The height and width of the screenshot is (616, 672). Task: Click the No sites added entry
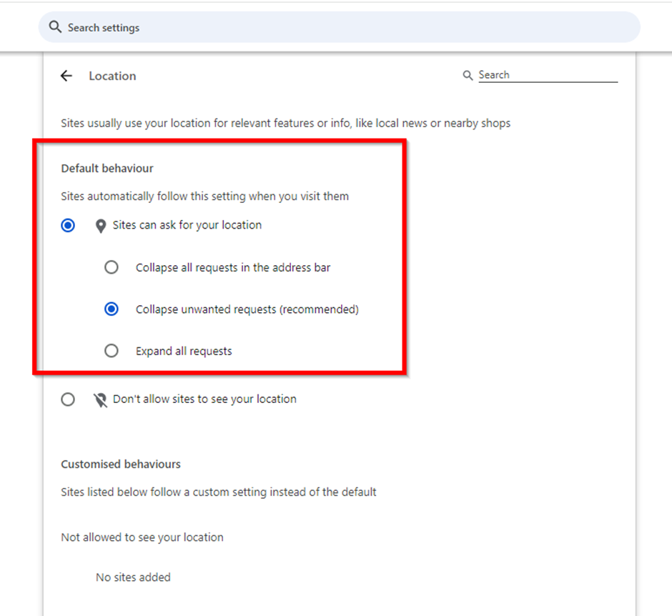point(133,577)
